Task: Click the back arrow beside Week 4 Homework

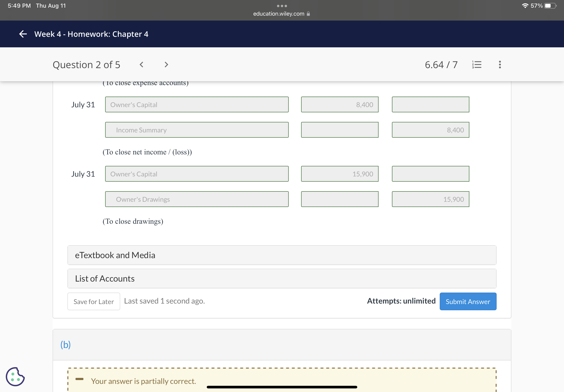Action: click(23, 34)
